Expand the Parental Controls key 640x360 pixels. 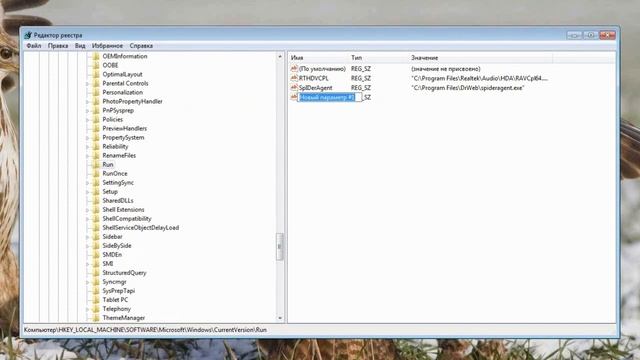(x=87, y=84)
